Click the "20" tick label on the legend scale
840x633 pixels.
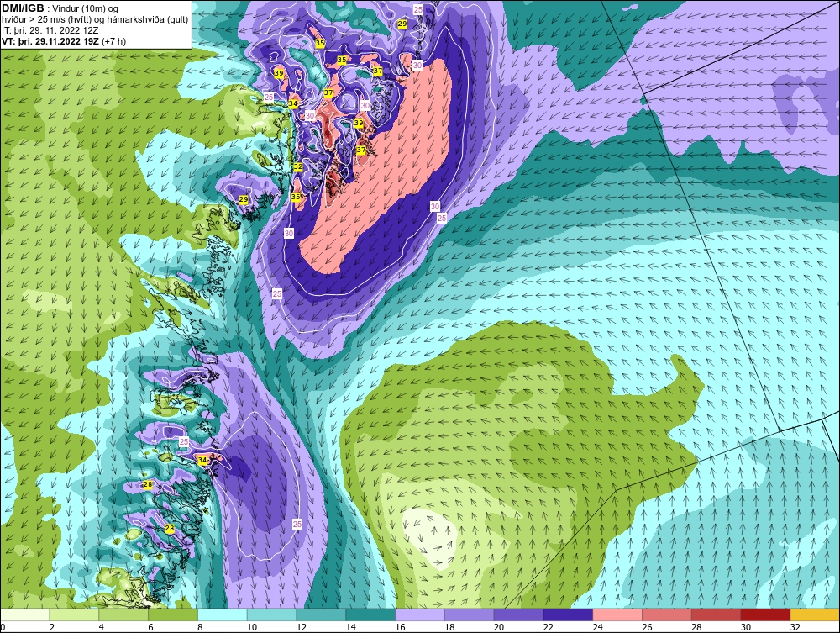coord(499,627)
